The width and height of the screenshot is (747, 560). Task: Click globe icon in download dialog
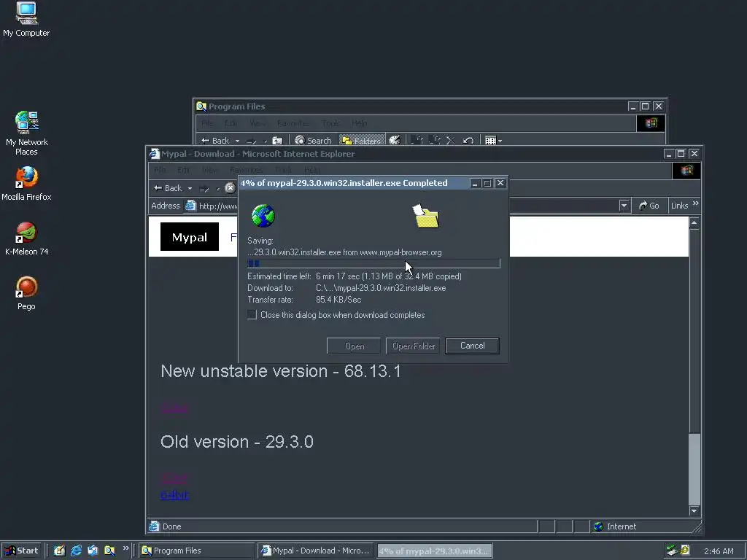[x=263, y=216]
